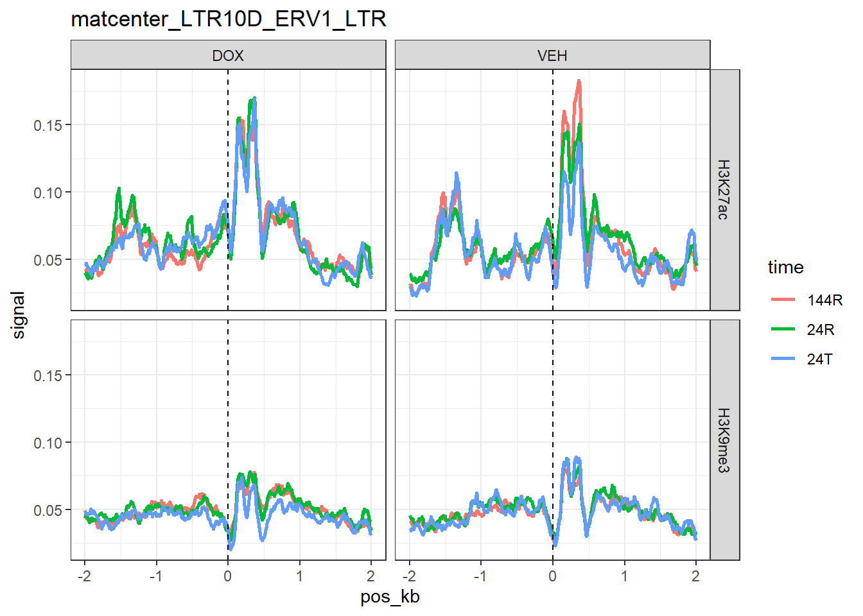Select the "signal" y-axis label
This screenshot has height=616, width=863.
coord(19,314)
